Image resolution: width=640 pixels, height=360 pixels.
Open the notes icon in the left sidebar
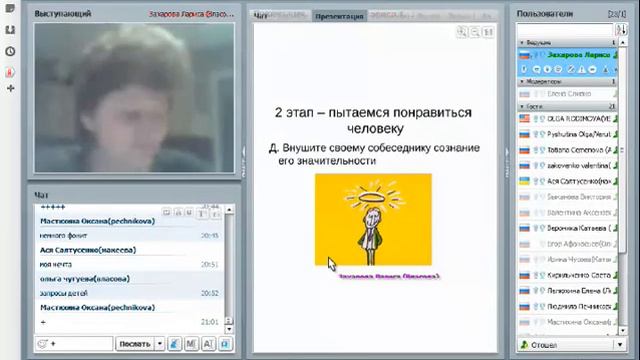(10, 8)
